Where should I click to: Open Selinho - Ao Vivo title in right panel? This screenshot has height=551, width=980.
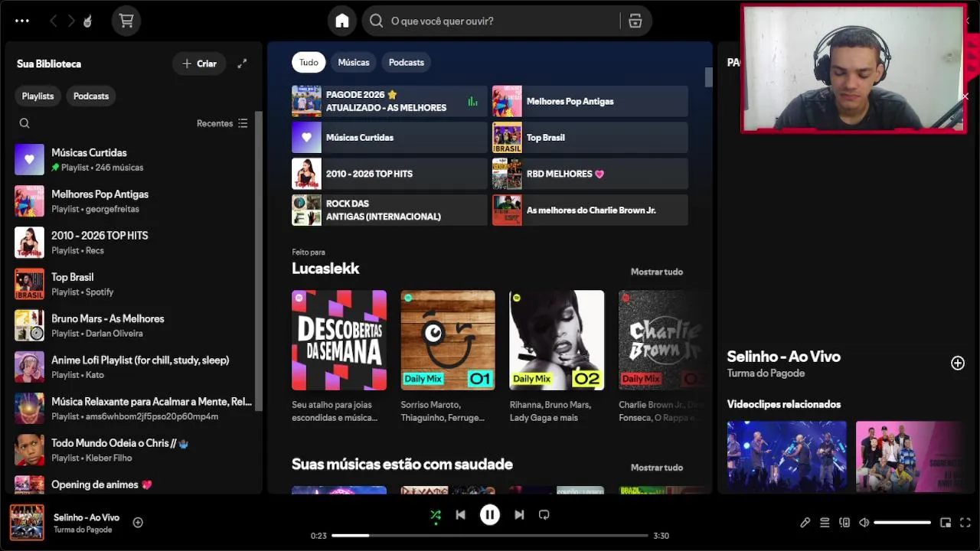pos(783,357)
